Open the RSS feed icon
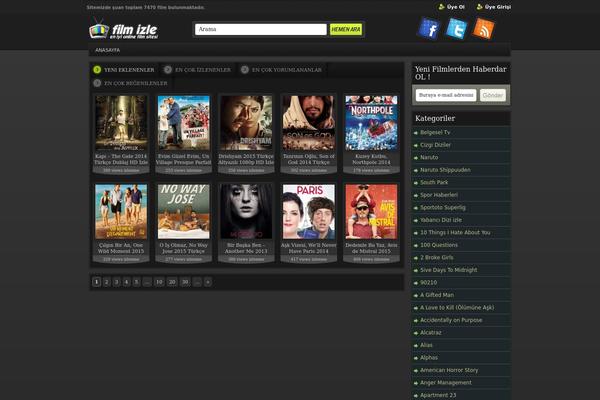 tap(484, 28)
